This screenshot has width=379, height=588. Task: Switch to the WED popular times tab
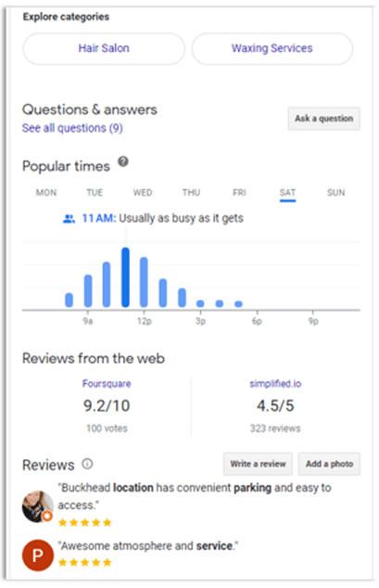coord(143,193)
